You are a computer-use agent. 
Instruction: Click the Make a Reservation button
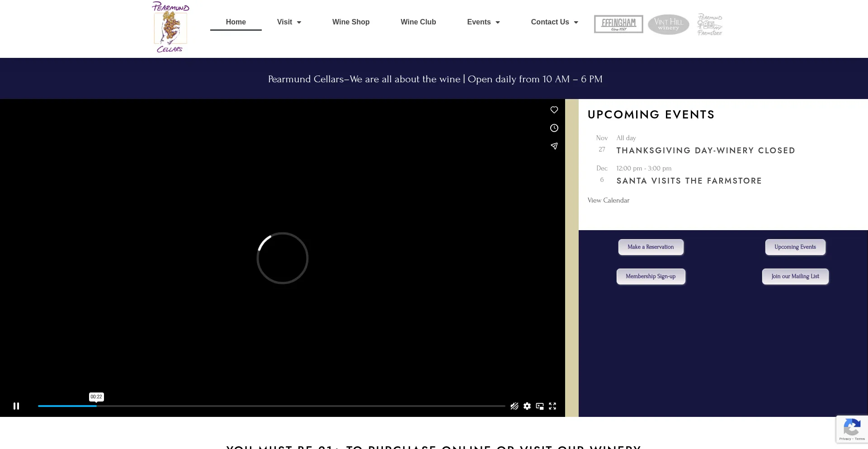(651, 247)
